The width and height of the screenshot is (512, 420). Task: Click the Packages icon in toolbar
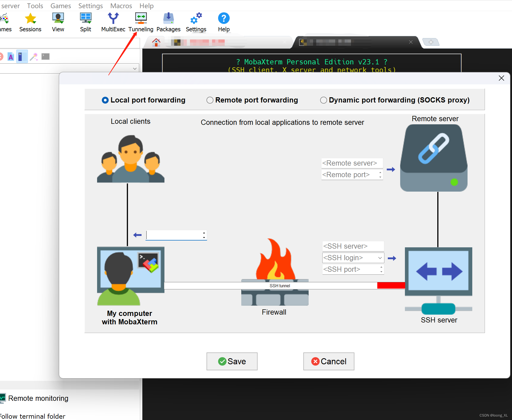point(168,19)
